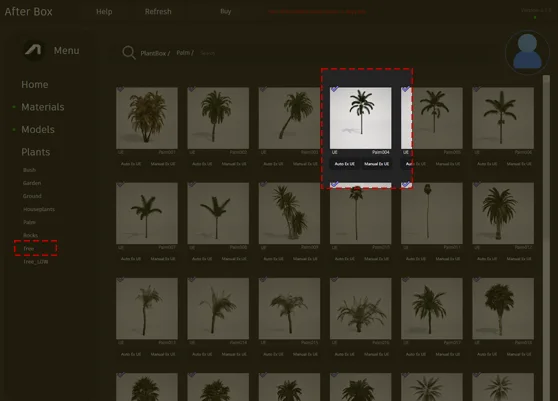Click the After Box title text
Image resolution: width=558 pixels, height=401 pixels.
point(28,11)
